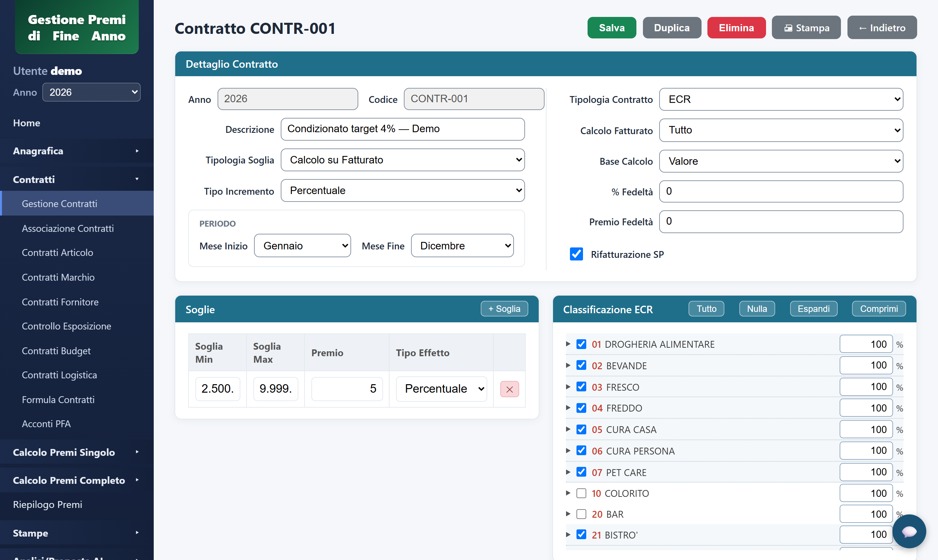The height and width of the screenshot is (560, 938).
Task: Open Contratti Logistica menu item
Action: coord(77,375)
